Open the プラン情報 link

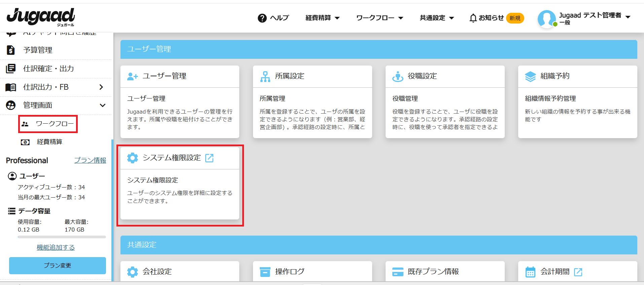[x=90, y=161]
